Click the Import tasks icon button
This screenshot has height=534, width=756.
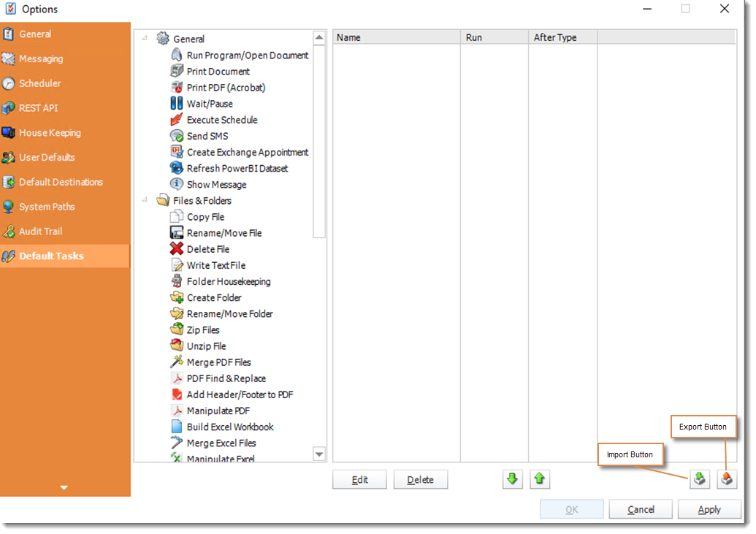click(699, 479)
